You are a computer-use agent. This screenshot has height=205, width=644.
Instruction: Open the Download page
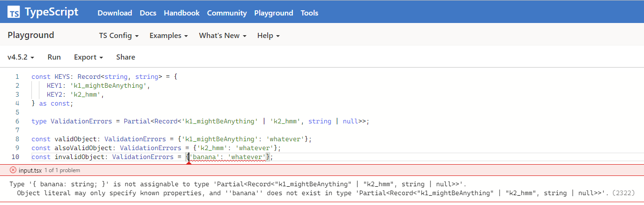click(115, 13)
